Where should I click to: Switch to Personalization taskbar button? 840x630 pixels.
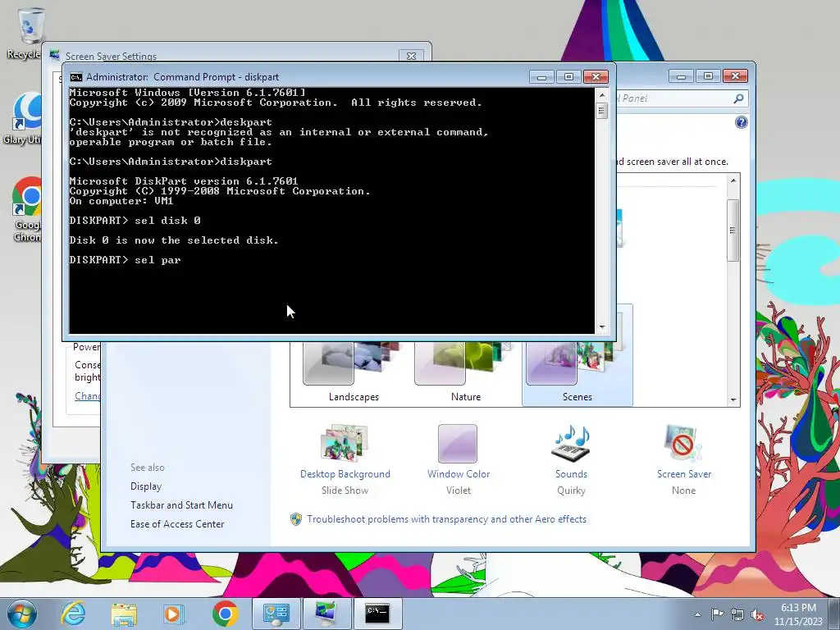click(326, 614)
